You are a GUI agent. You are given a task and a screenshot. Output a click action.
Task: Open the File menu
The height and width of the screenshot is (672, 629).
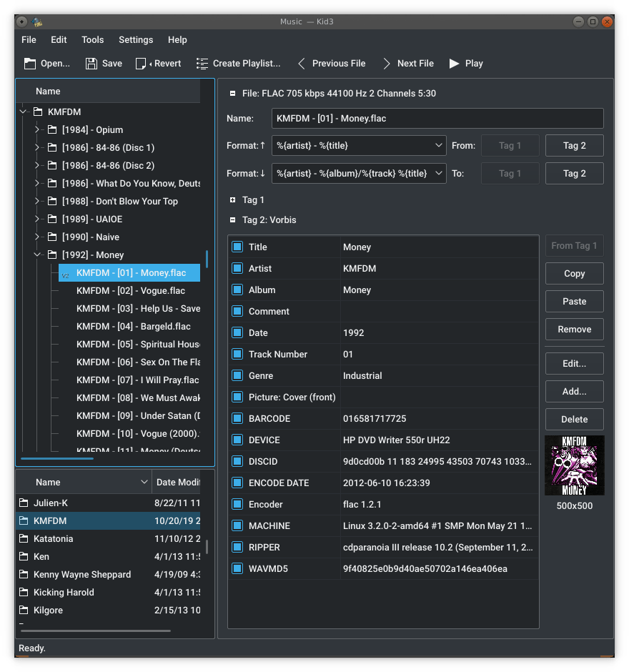[29, 40]
